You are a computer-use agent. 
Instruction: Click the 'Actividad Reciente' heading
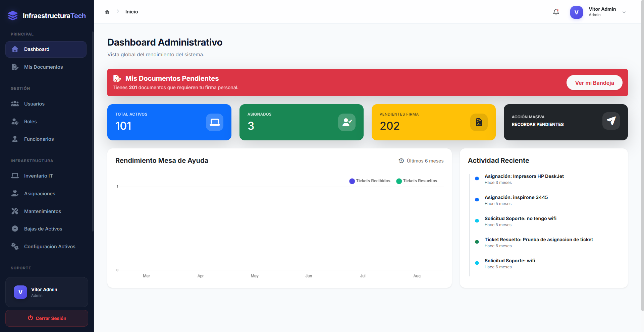click(498, 160)
